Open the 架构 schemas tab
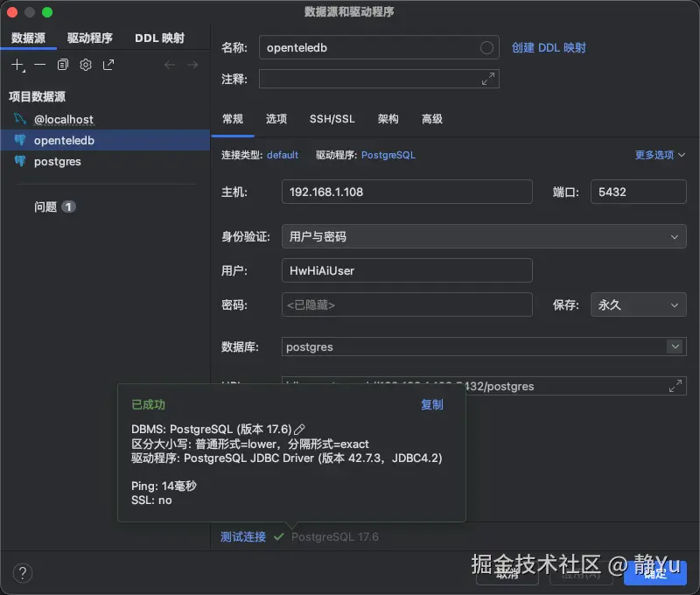This screenshot has height=595, width=700. [x=388, y=119]
